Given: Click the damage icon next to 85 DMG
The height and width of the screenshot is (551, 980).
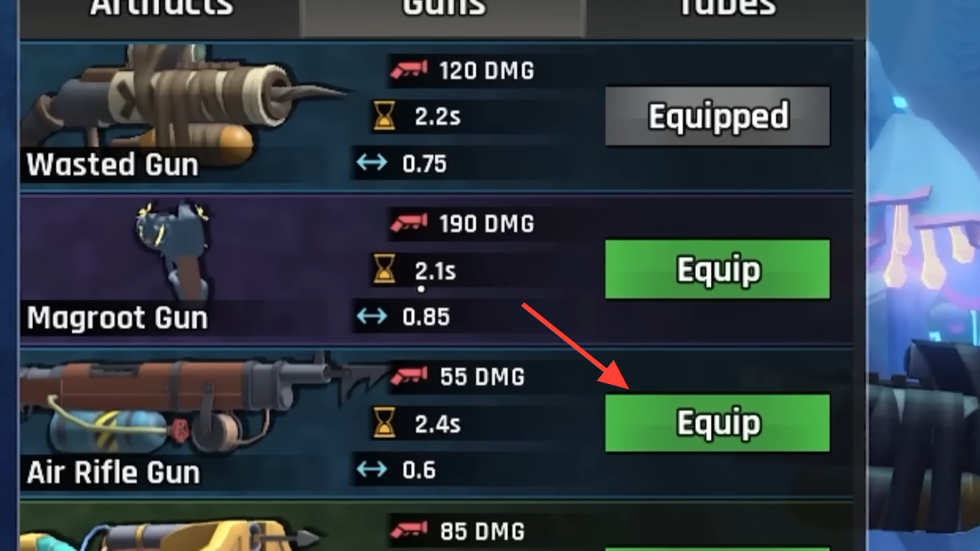Looking at the screenshot, I should pos(409,530).
